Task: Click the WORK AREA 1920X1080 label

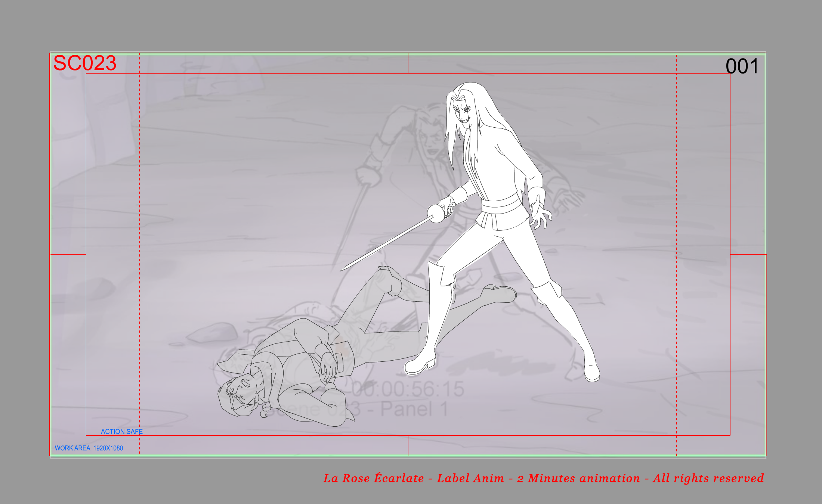Action: click(89, 448)
